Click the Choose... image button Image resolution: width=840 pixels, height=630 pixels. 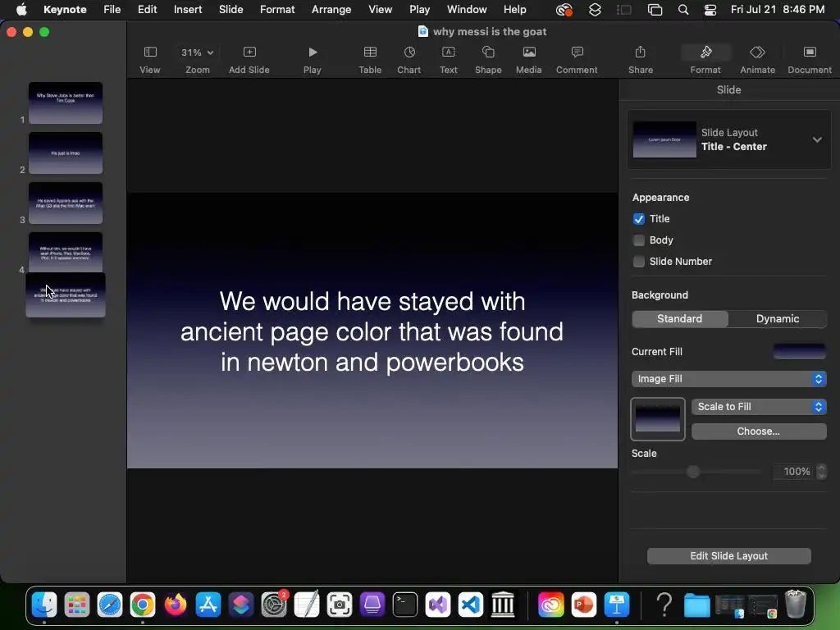tap(759, 431)
